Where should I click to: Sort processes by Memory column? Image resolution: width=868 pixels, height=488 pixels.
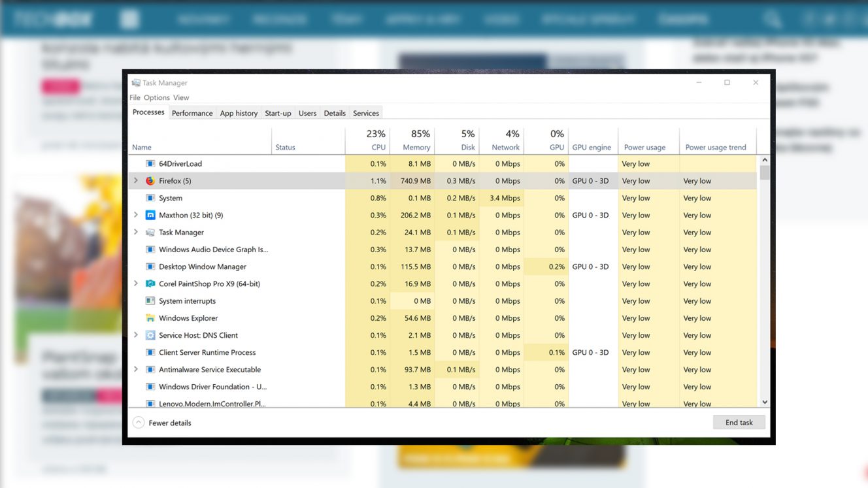tap(412, 140)
